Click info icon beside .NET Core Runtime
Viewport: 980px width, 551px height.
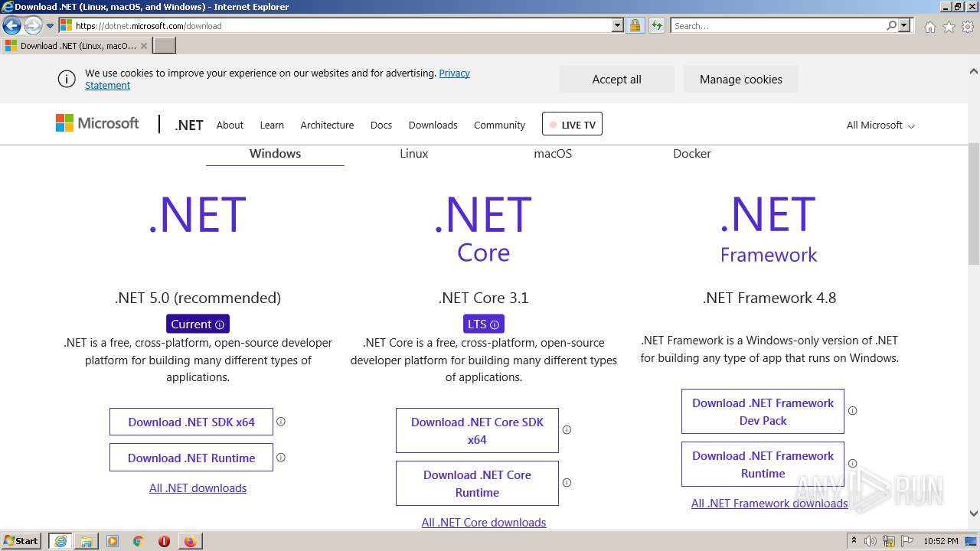click(567, 482)
